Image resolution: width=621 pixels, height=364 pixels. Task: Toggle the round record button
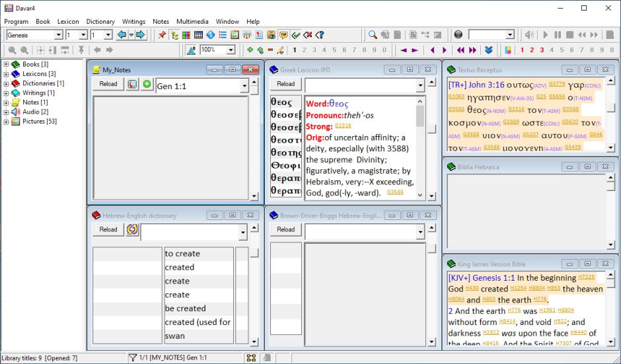(458, 35)
